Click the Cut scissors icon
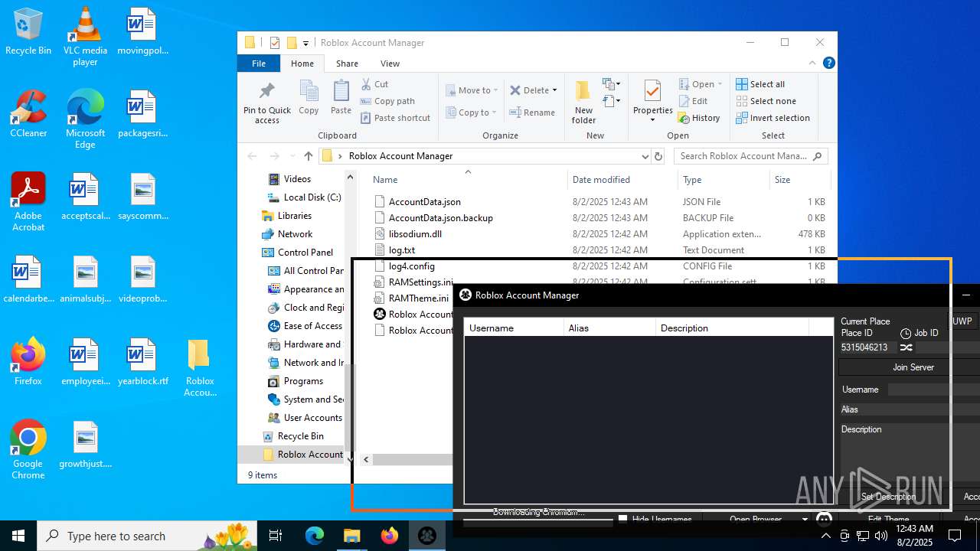Image resolution: width=980 pixels, height=551 pixels. (x=366, y=84)
